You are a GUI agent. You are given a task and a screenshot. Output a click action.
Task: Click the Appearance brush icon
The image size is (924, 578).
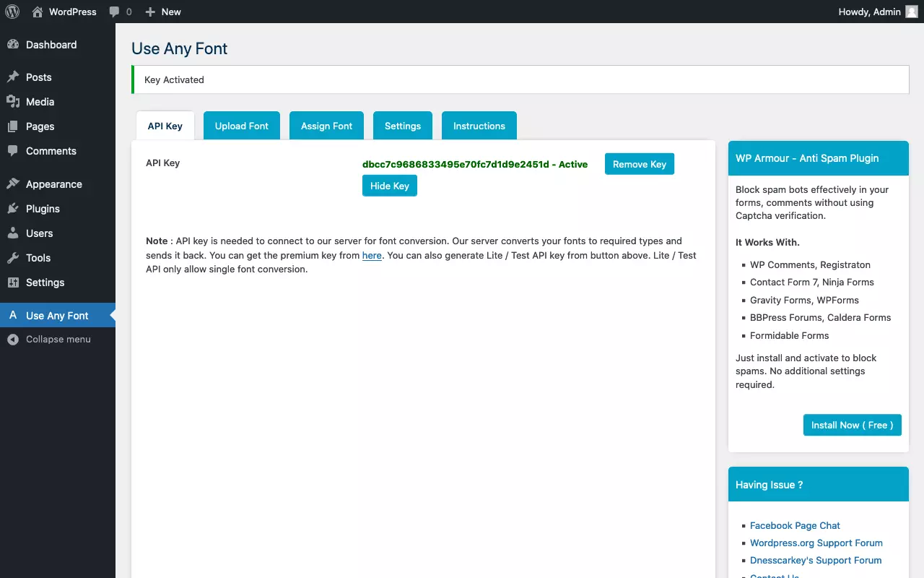[x=13, y=184]
